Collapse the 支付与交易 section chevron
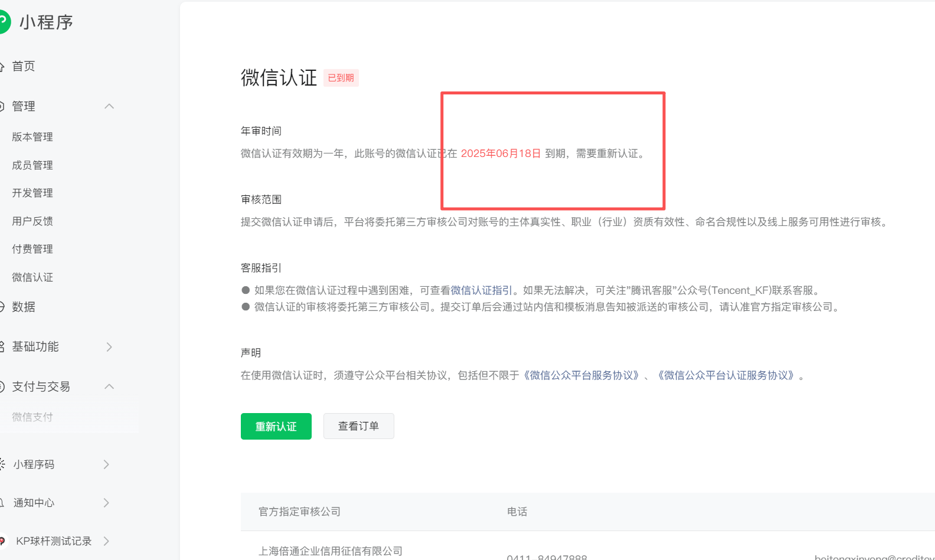This screenshot has width=935, height=560. 109,387
